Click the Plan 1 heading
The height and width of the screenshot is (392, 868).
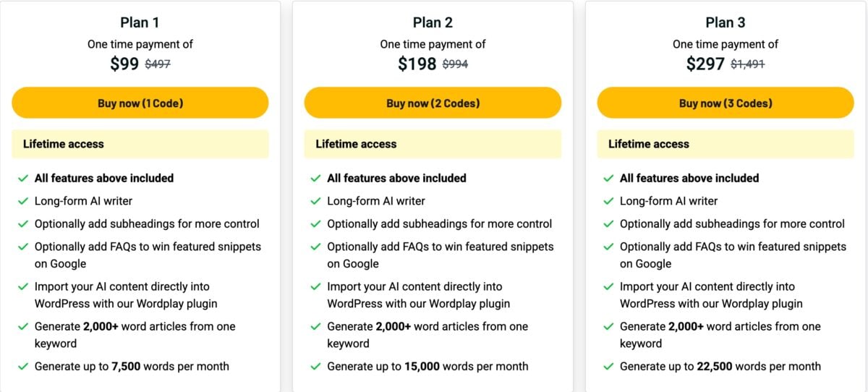click(140, 22)
